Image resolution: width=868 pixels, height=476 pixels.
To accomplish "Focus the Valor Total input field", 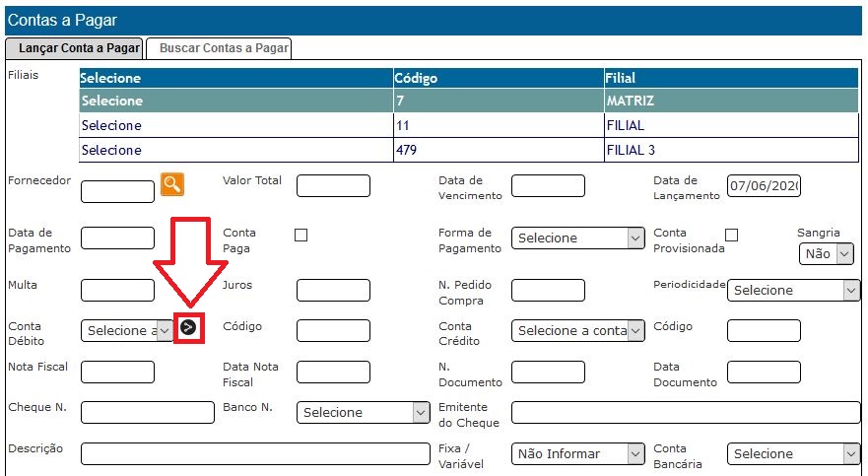I will (333, 186).
